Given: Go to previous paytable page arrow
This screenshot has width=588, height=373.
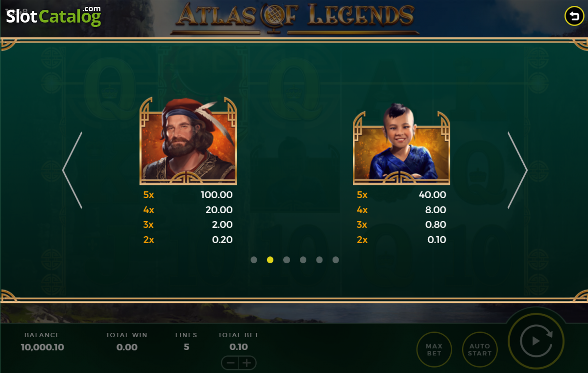Looking at the screenshot, I should coord(72,170).
